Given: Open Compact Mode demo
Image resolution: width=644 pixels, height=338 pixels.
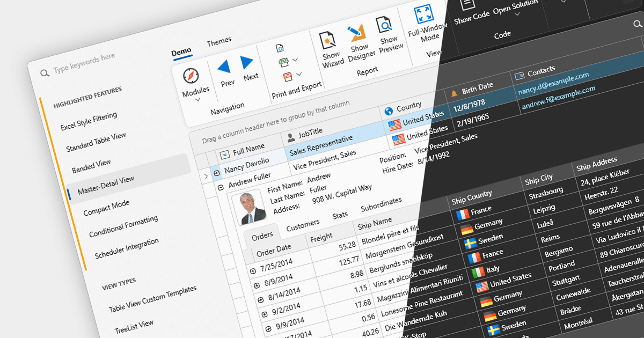Looking at the screenshot, I should (x=106, y=208).
